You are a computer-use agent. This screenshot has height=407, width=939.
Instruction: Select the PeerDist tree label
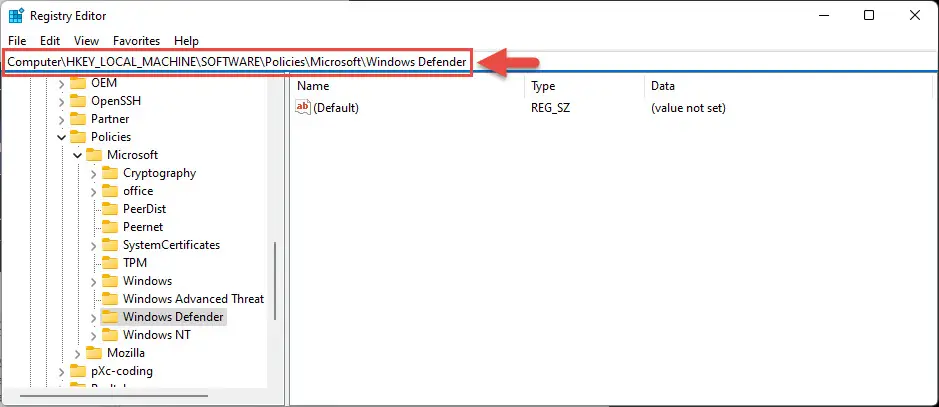pyautogui.click(x=144, y=208)
